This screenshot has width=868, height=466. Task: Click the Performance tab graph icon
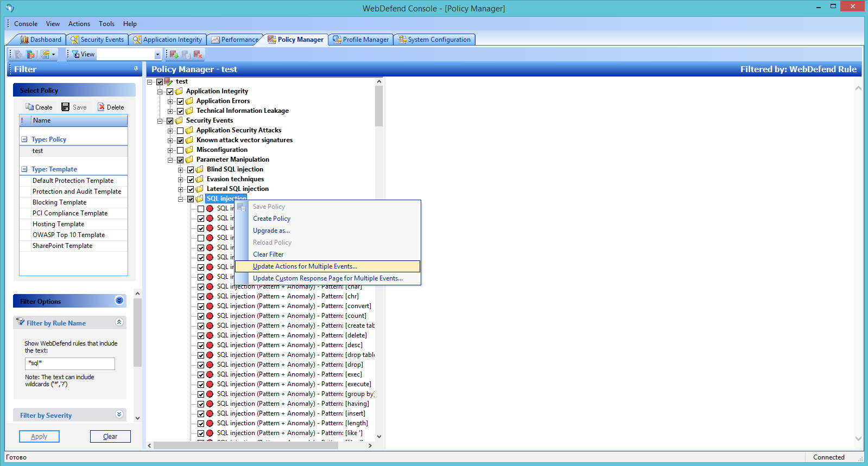[x=216, y=40]
